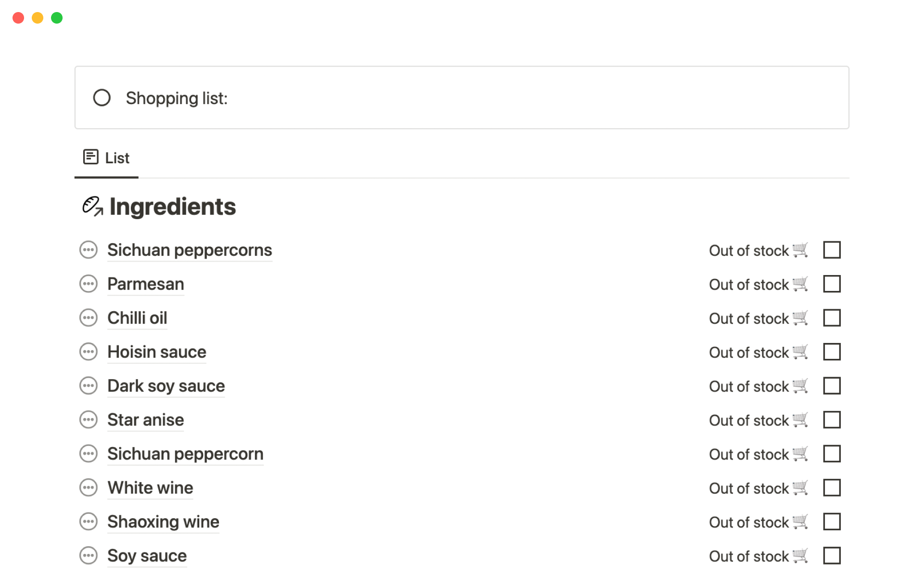Tick the checkbox for Dark soy sauce
Viewport: 924px width, 578px height.
832,386
